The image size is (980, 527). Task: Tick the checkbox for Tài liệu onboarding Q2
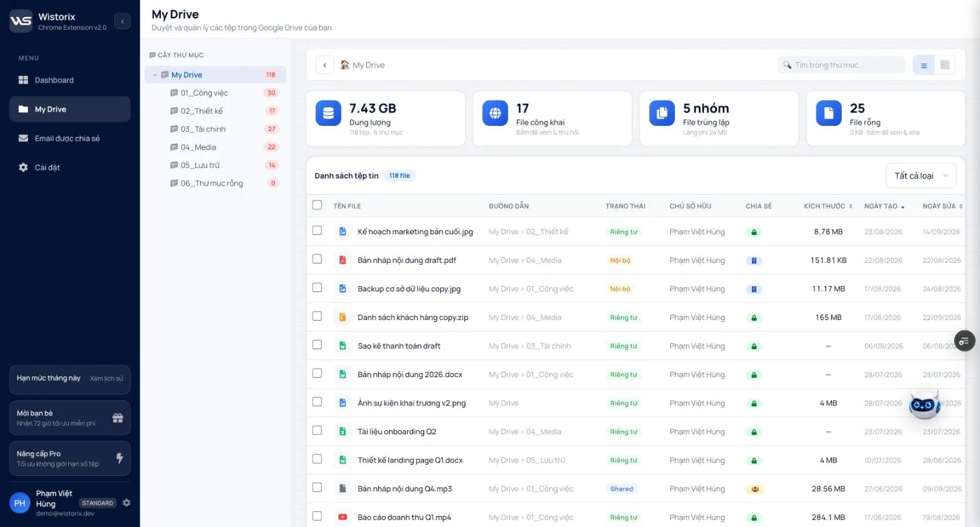(317, 430)
